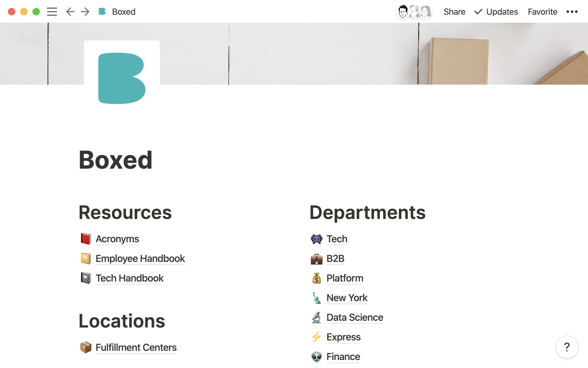Open the hamburger sidebar menu
The width and height of the screenshot is (588, 368).
click(x=52, y=12)
